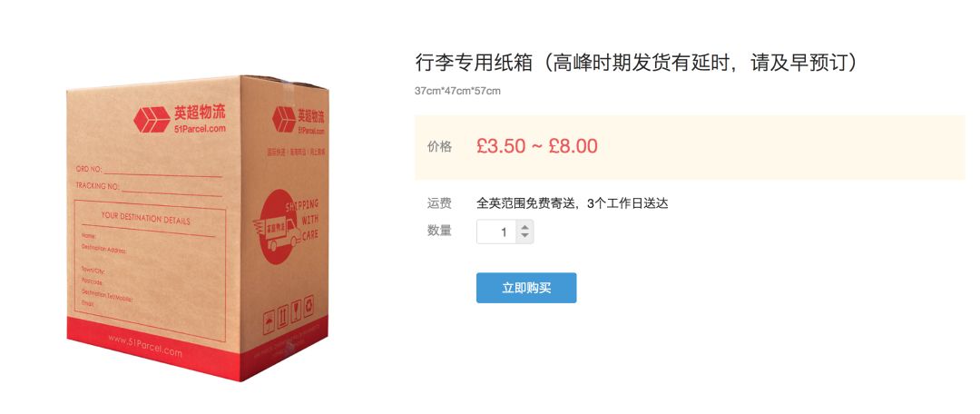Click the price range £3.50 ~ £8.00

click(537, 146)
